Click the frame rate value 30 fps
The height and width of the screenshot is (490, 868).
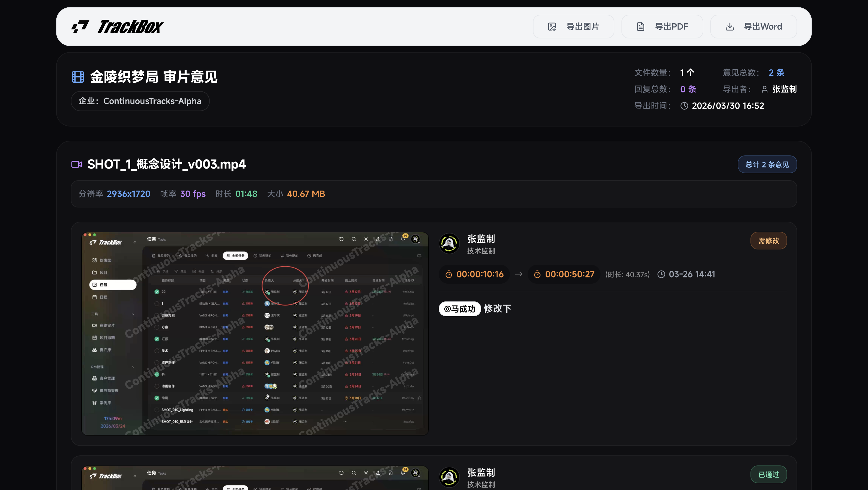(193, 194)
